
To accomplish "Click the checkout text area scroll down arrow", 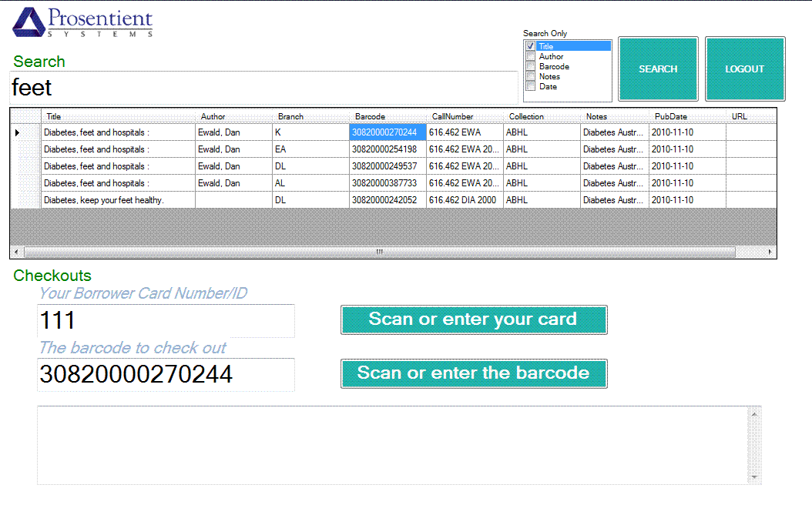I will 754,477.
